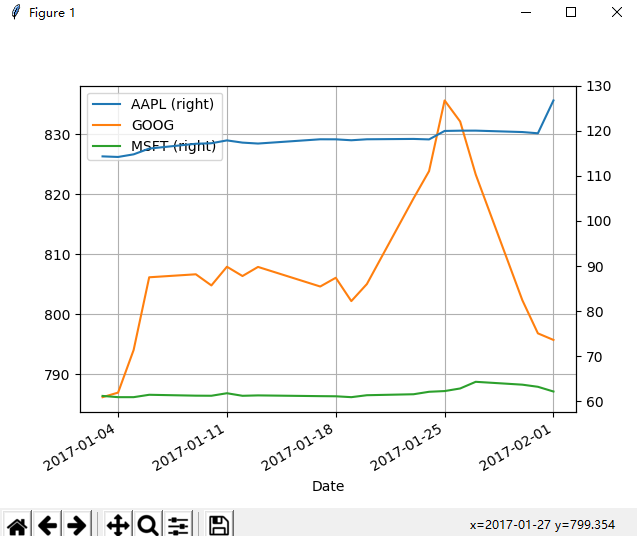Click the 2017-02-01 x-axis tick label
637x536 pixels.
point(516,447)
